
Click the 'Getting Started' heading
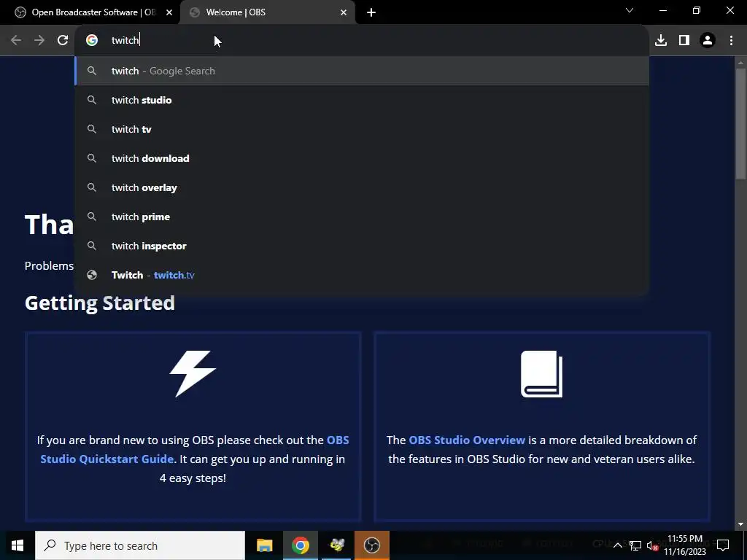pos(99,303)
